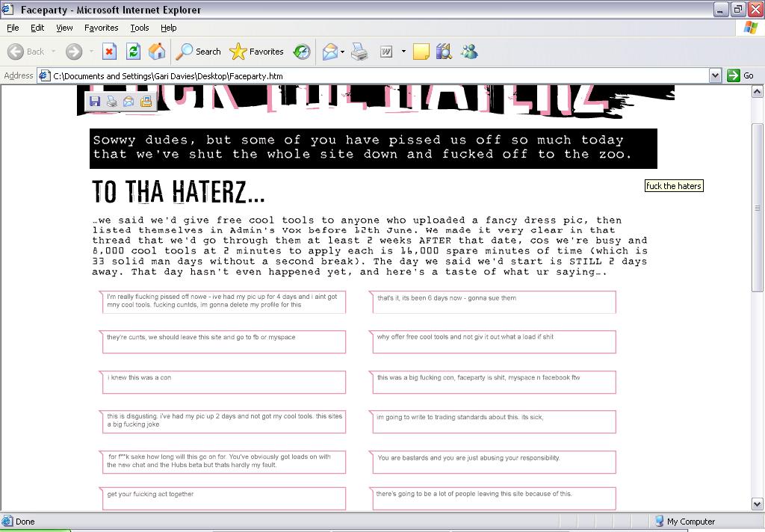Screen dimensions: 765x532
Task: Open the Research icon in toolbar
Action: [x=444, y=52]
